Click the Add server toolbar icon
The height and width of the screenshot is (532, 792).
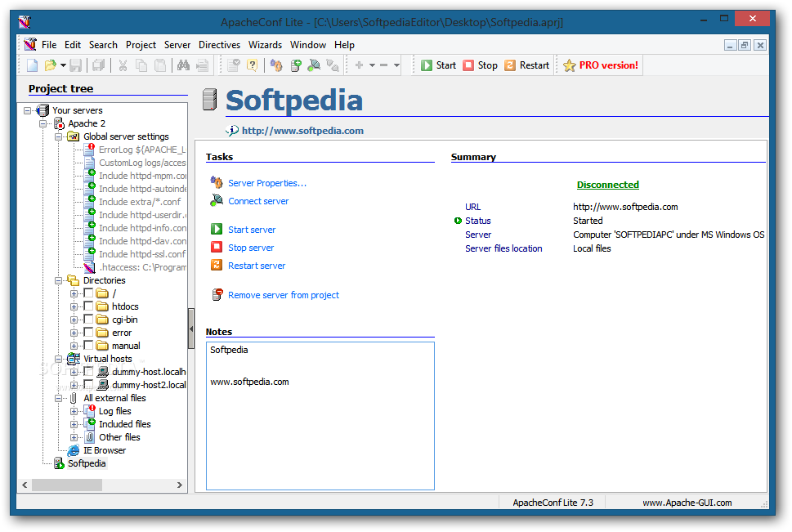click(296, 65)
